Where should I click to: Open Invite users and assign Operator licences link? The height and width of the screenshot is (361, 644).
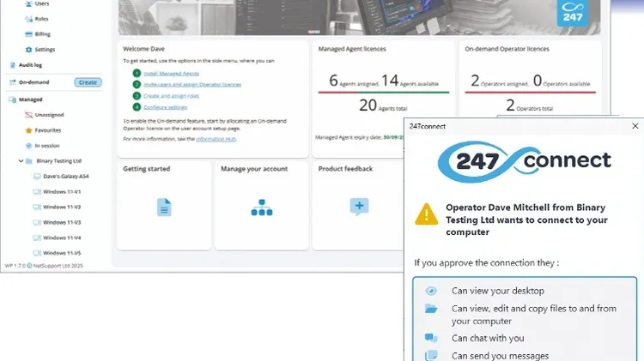(x=192, y=85)
